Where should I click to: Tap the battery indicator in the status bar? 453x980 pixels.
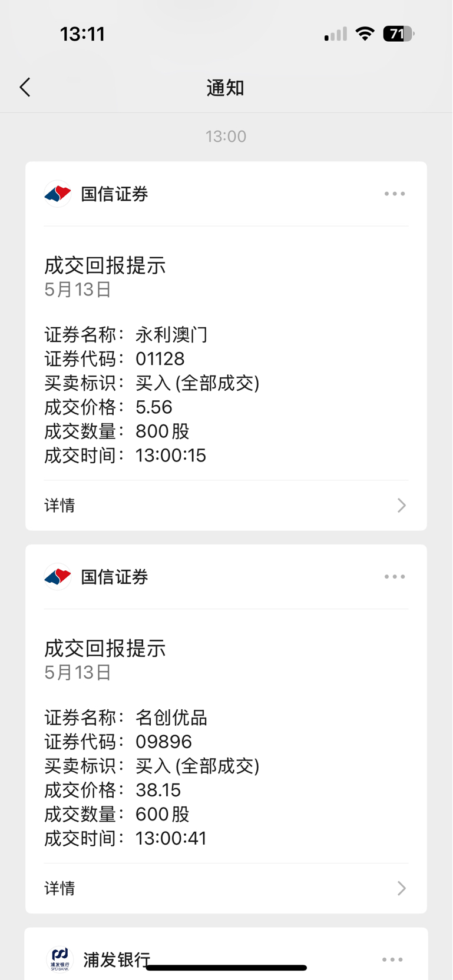click(399, 34)
